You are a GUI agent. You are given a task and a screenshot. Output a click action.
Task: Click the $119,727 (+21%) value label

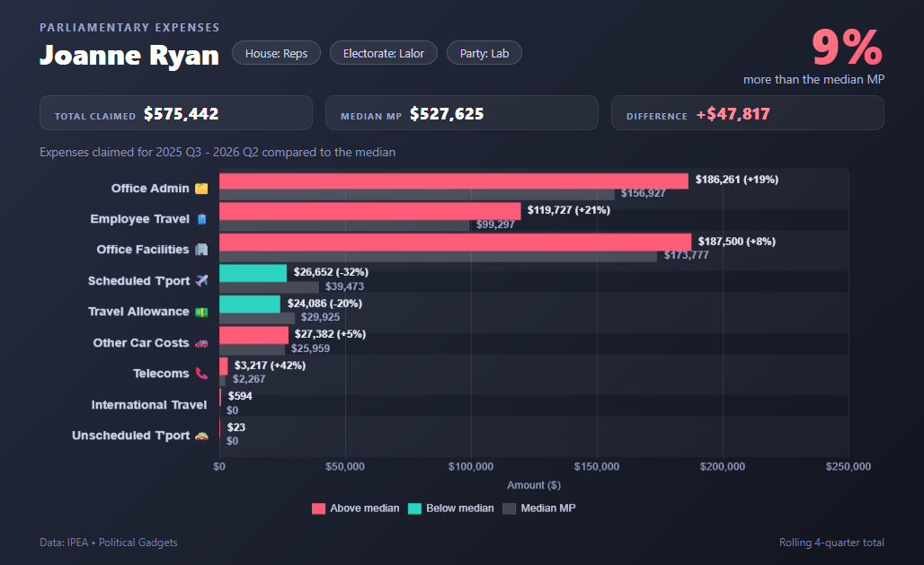569,210
